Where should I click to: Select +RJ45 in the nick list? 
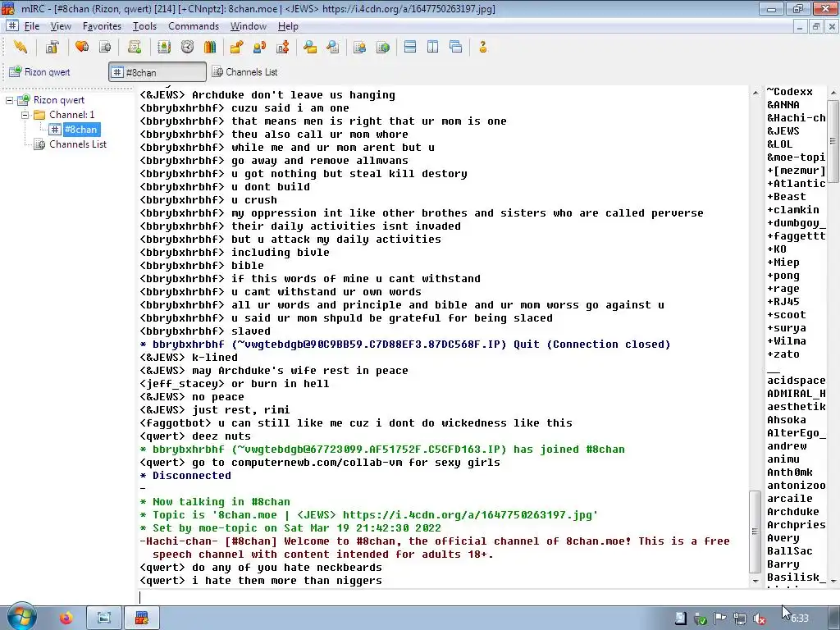click(783, 302)
